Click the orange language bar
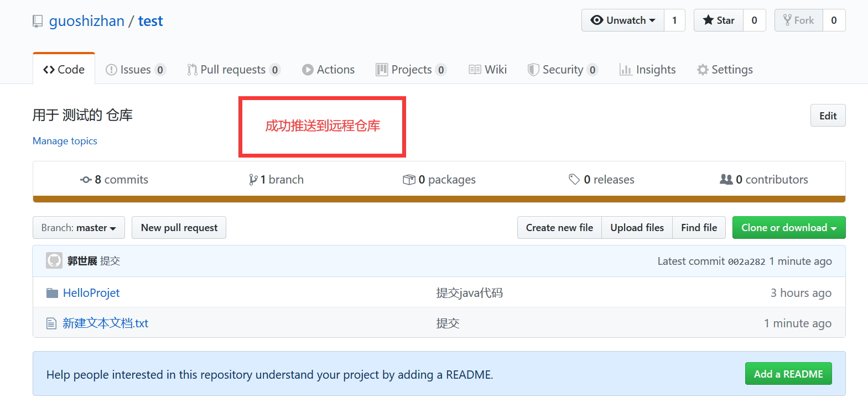 [439, 199]
